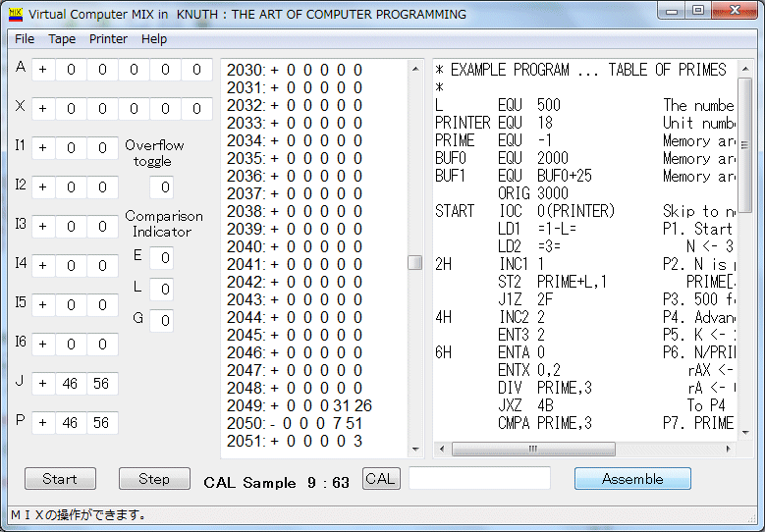Select memory row 2051
765x532 pixels.
[295, 441]
